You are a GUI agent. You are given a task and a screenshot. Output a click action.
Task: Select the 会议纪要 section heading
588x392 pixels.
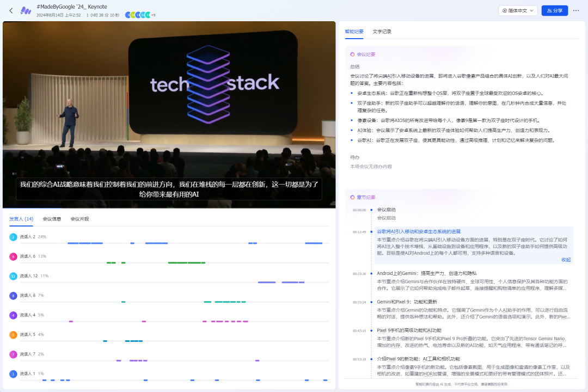366,54
